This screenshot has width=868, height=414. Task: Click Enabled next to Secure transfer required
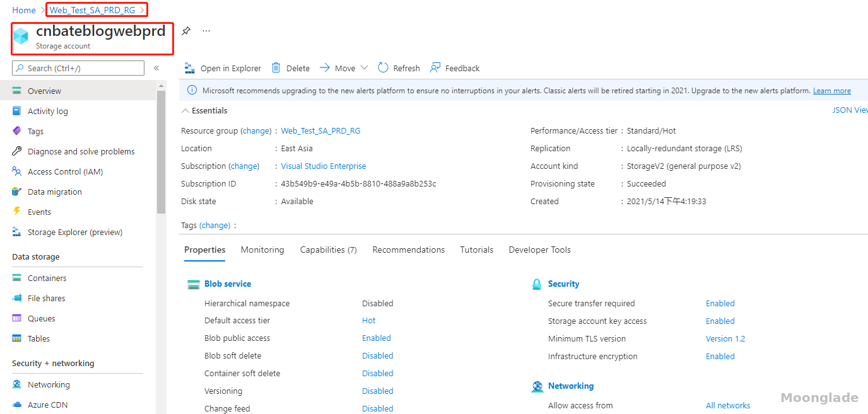pos(720,304)
